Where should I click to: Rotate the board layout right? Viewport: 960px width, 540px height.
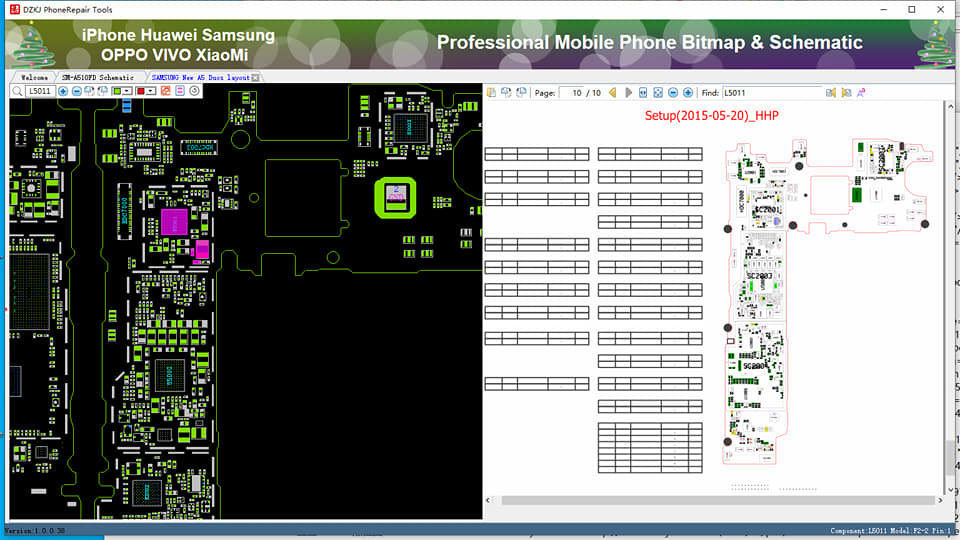click(x=103, y=91)
